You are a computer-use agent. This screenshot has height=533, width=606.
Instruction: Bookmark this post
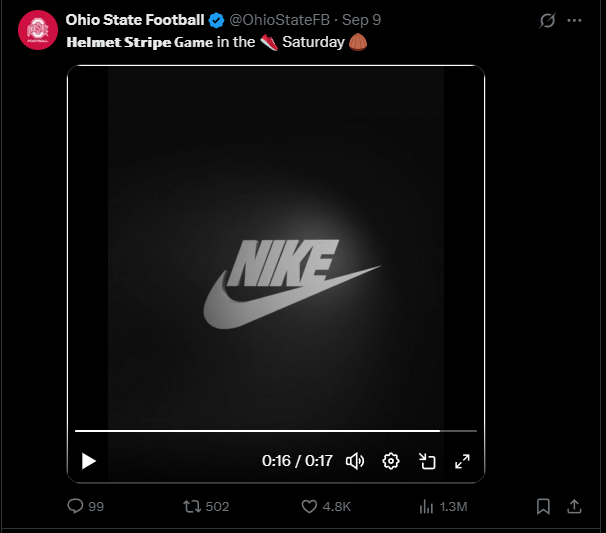point(543,506)
